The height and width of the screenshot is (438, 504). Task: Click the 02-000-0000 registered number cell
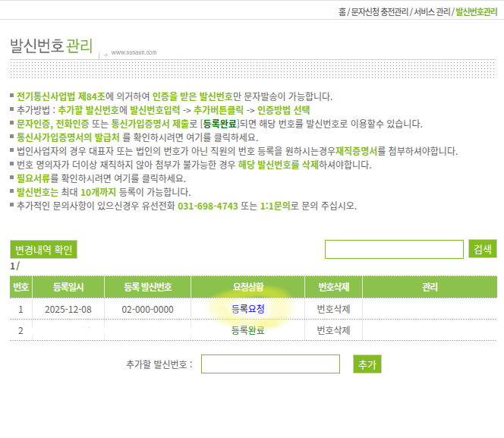point(148,309)
